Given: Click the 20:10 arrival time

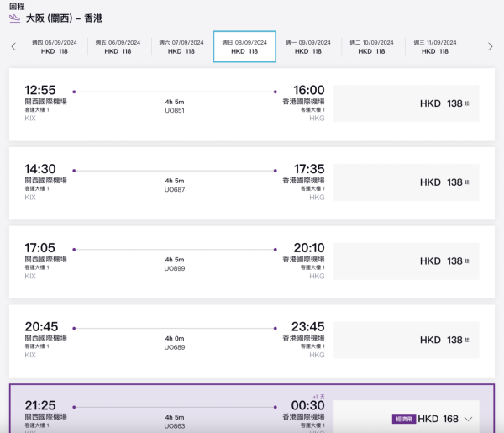Looking at the screenshot, I should 309,248.
